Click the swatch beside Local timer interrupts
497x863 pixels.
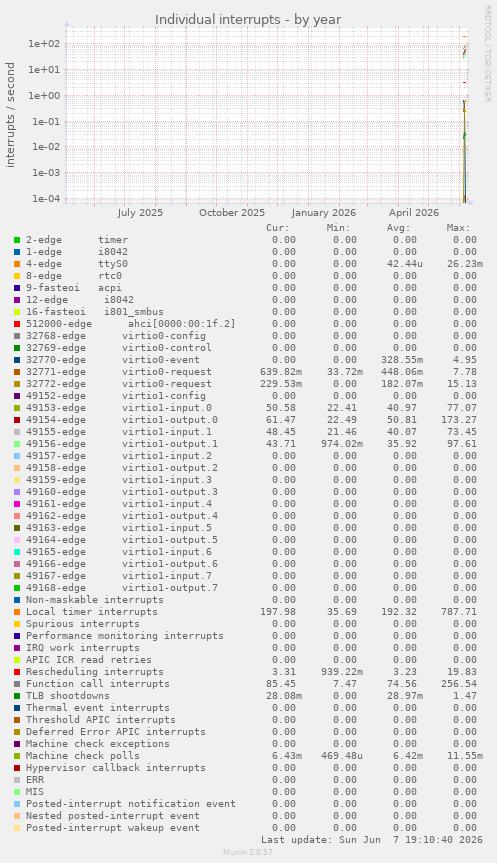[x=17, y=612]
